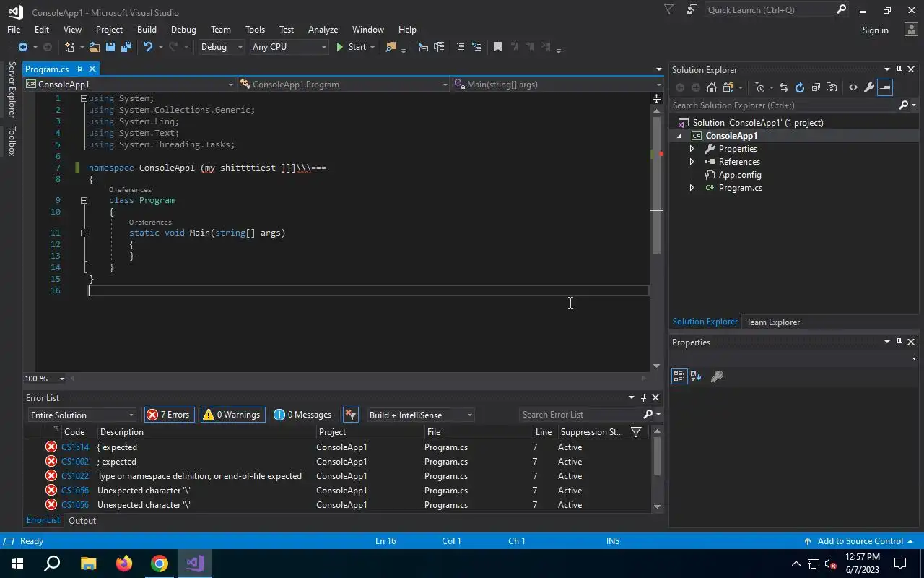Viewport: 924px width, 578px height.
Task: Click the Sign in link
Action: click(875, 30)
